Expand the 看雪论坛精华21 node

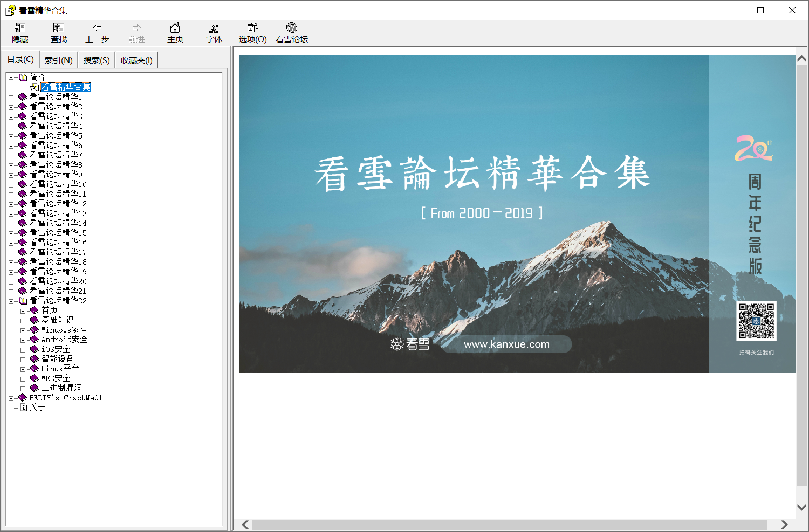[x=11, y=292]
